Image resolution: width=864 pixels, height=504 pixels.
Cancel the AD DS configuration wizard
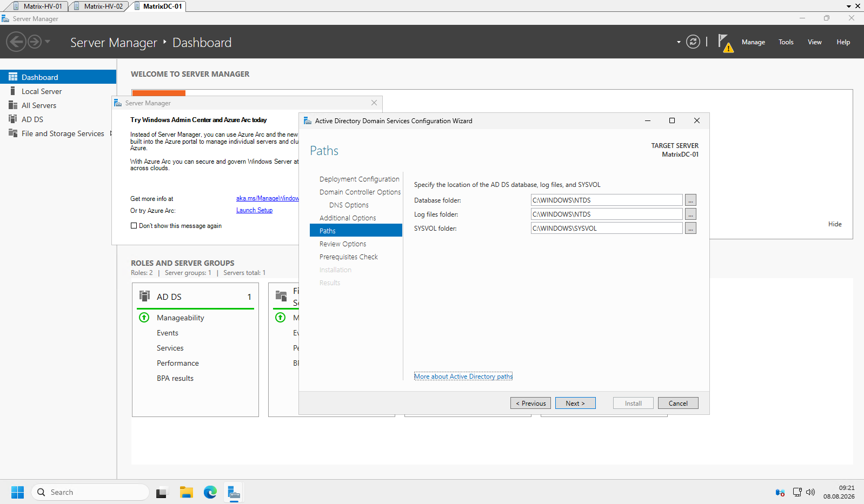(678, 403)
